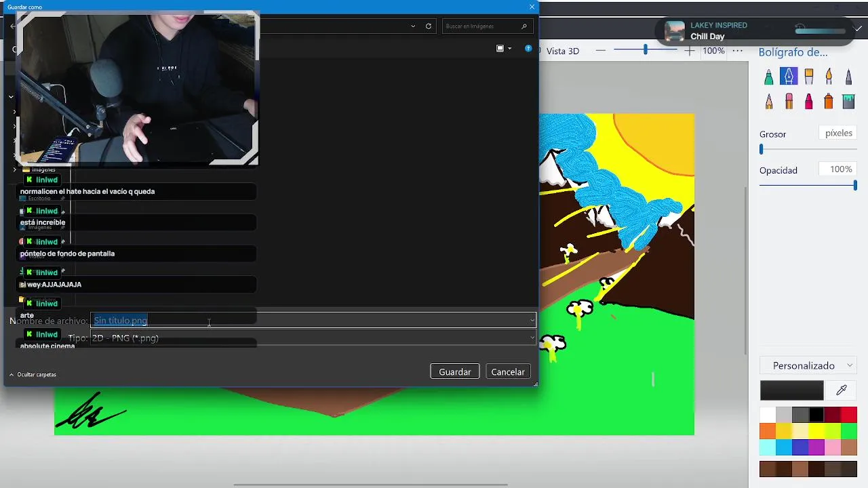The height and width of the screenshot is (488, 868).
Task: Choose the indigo blue color swatch
Action: (x=800, y=447)
